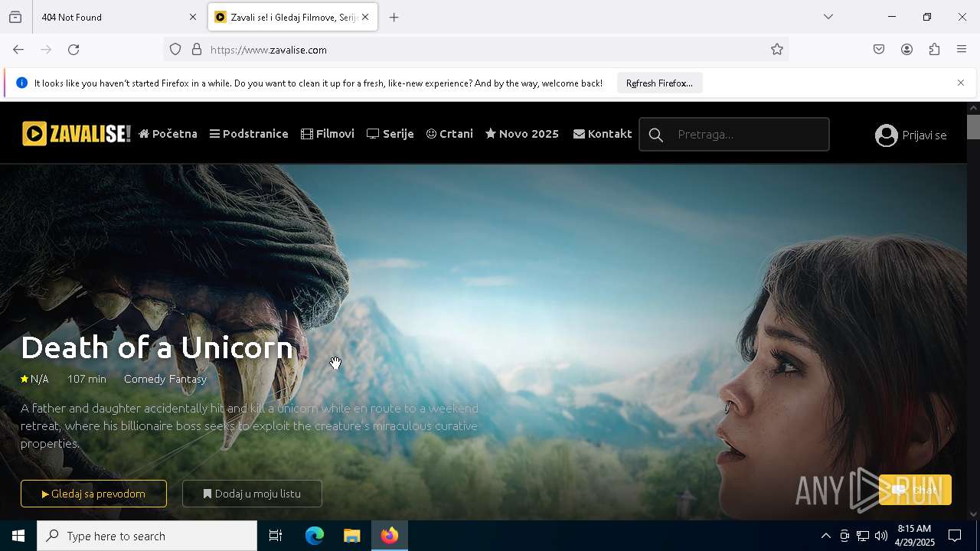Close the Zavali se tab
The height and width of the screenshot is (551, 980).
365,17
